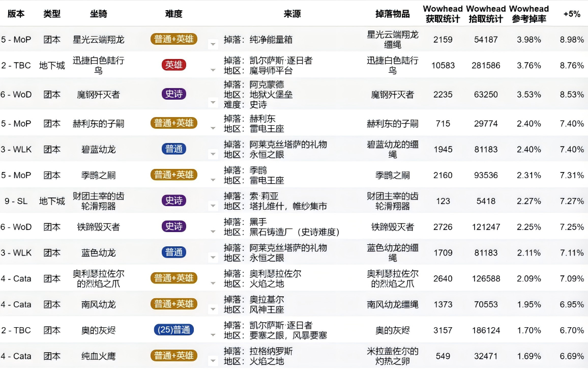Image resolution: width=588 pixels, height=370 pixels.
Task: Select the 8.98% cell in the +5% column
Action: (x=571, y=39)
